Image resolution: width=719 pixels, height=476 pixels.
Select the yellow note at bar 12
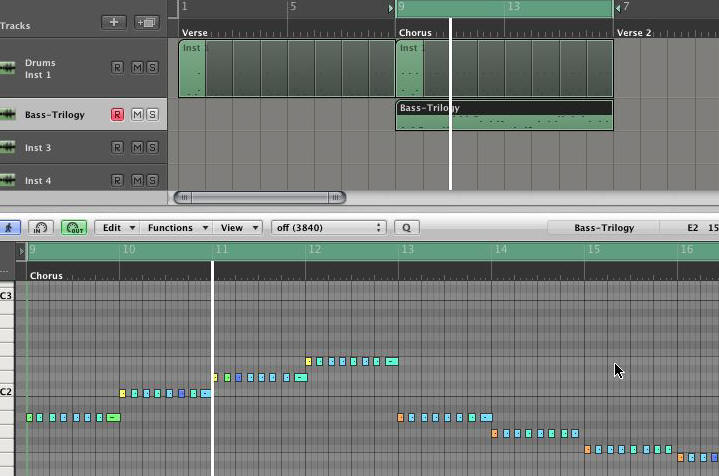tap(309, 361)
